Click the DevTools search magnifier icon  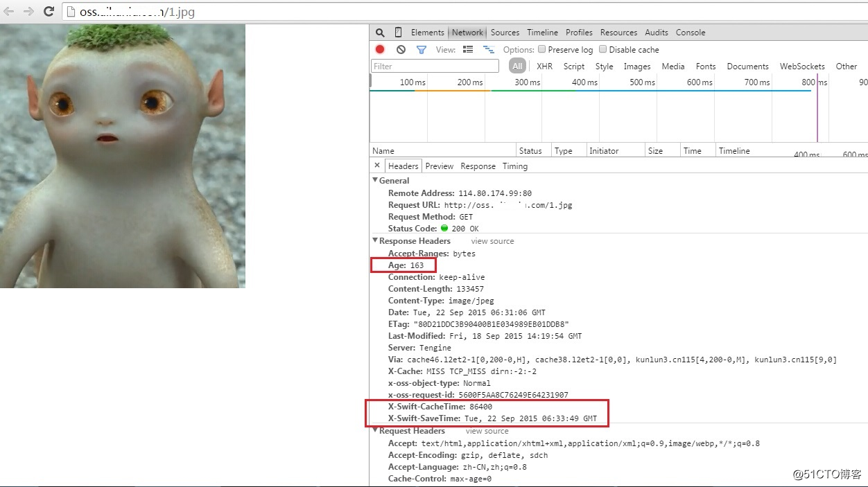coord(380,33)
